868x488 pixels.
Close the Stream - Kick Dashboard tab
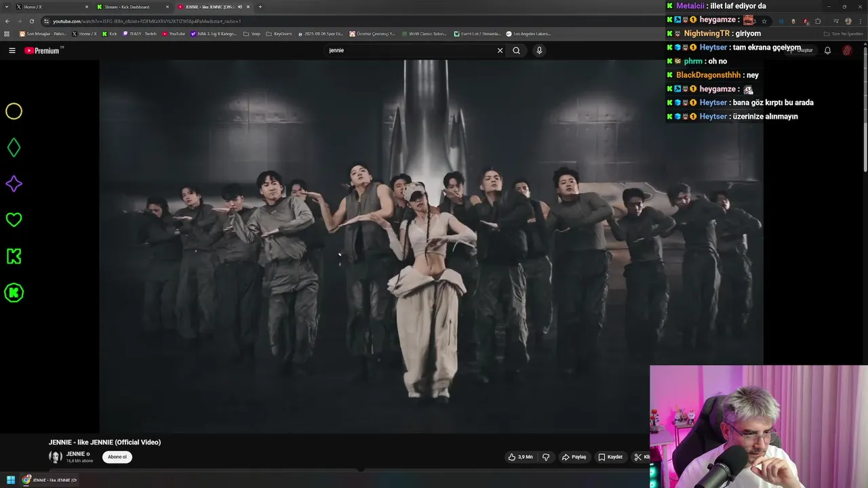tap(167, 7)
